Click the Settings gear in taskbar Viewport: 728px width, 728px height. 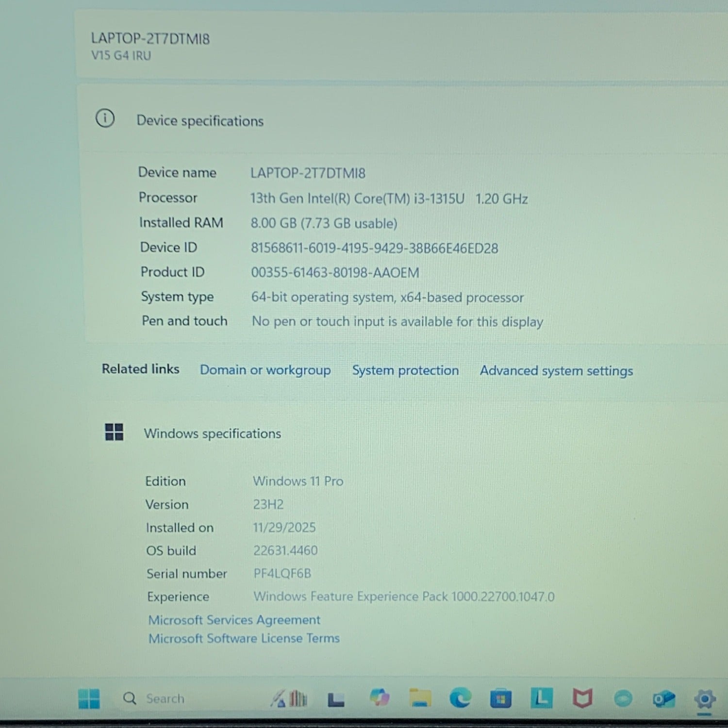[x=704, y=699]
